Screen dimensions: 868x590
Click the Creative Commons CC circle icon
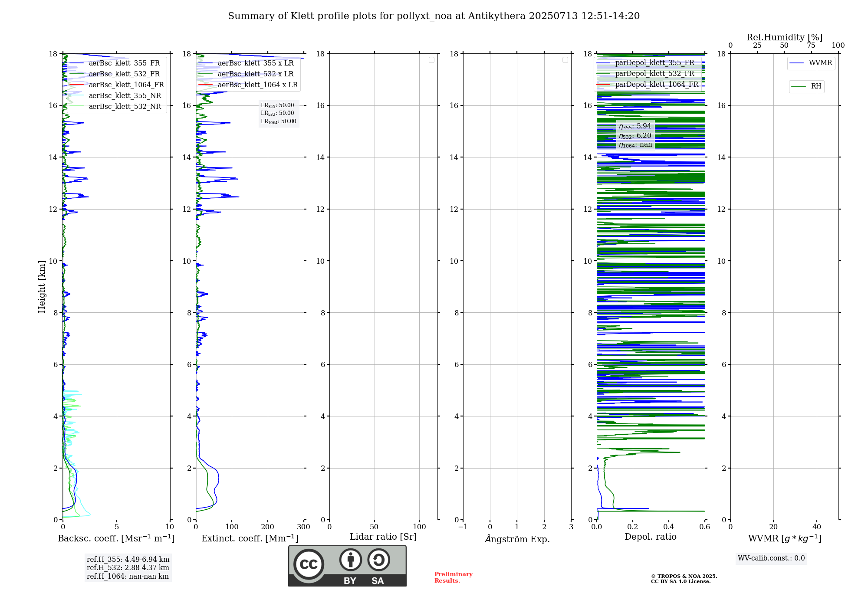click(x=309, y=564)
